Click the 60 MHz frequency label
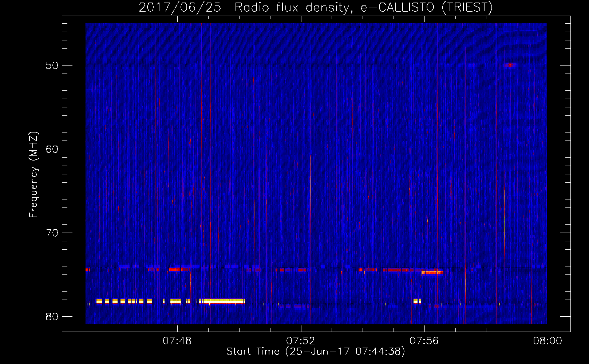Image resolution: width=589 pixels, height=364 pixels. point(52,149)
